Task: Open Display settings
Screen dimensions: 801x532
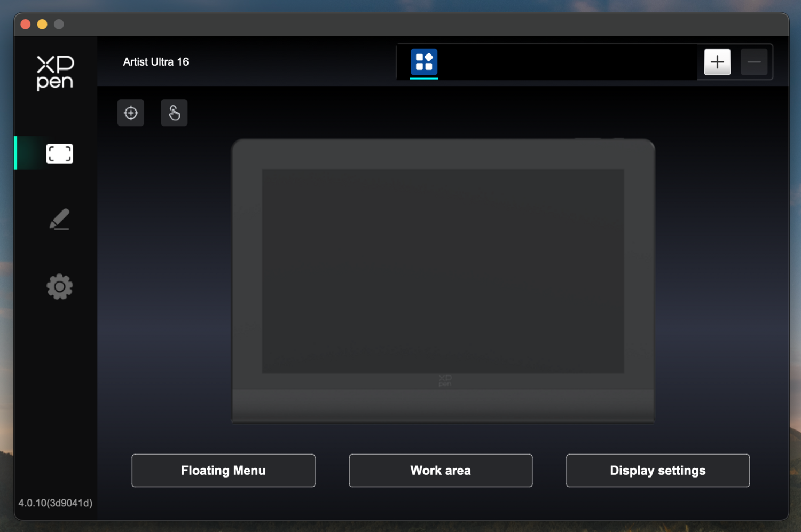Action: click(x=658, y=471)
